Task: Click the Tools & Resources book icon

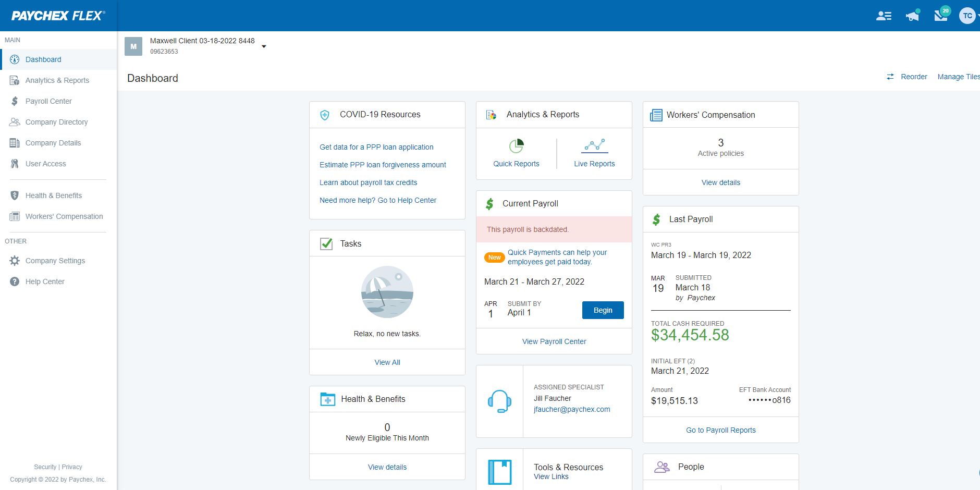Action: (499, 472)
